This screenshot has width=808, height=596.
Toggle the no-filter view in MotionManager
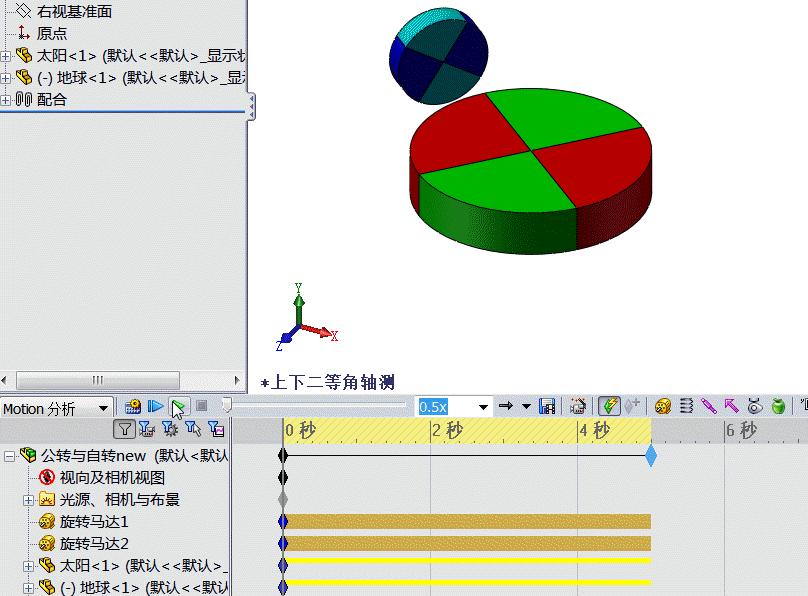[125, 429]
